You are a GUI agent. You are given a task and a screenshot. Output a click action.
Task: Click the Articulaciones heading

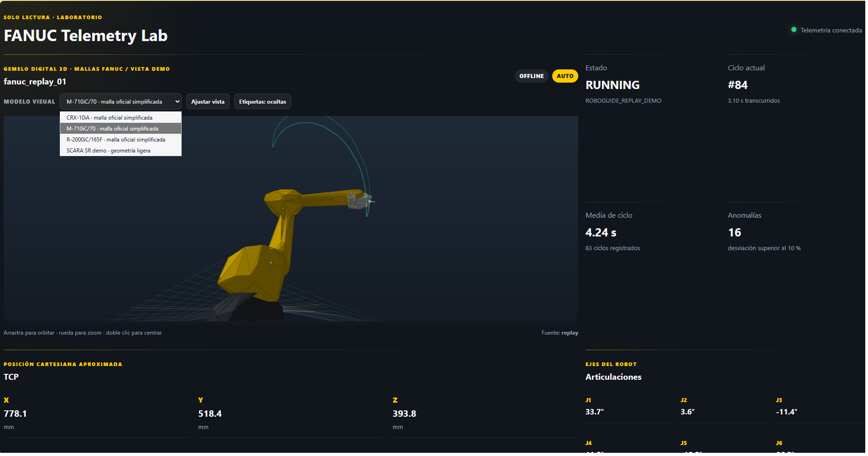[x=613, y=377]
